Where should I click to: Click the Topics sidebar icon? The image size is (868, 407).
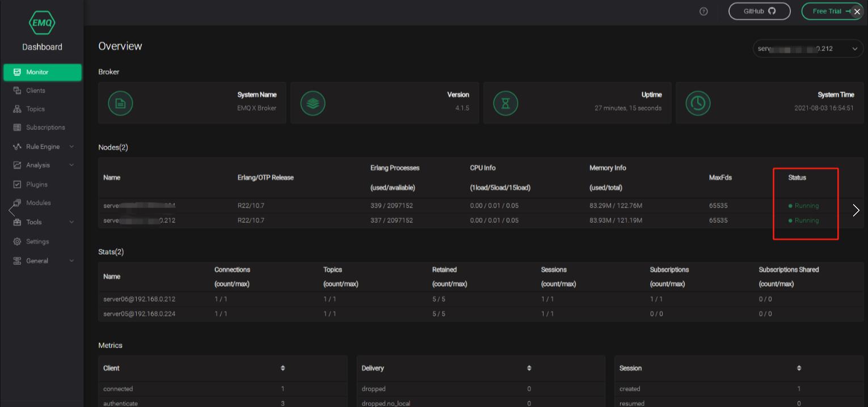point(17,109)
